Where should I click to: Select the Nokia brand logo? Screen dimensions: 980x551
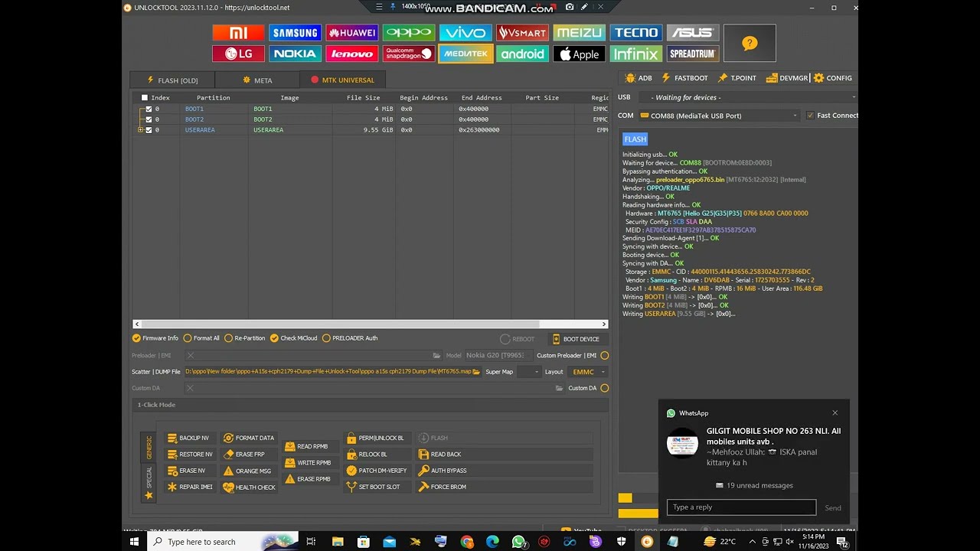(296, 54)
